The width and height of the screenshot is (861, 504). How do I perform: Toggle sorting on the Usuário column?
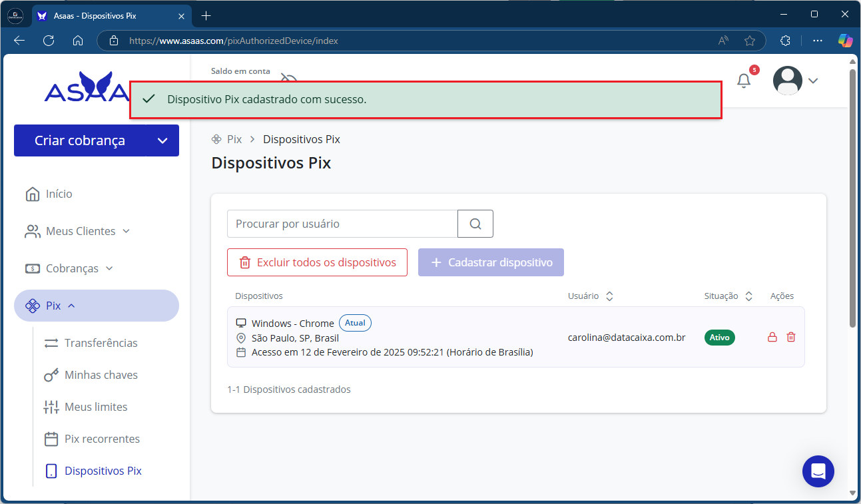610,296
